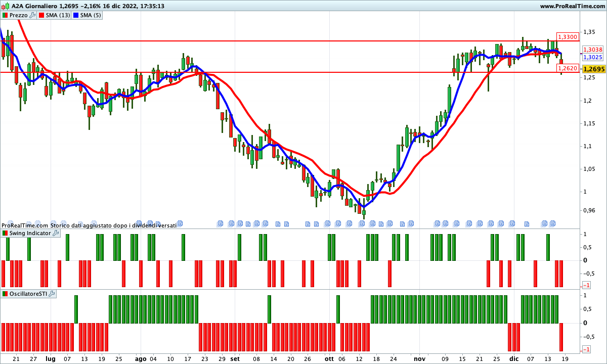
Task: Click the red-green icon beside OscillatoreSTI
Action: point(5,294)
